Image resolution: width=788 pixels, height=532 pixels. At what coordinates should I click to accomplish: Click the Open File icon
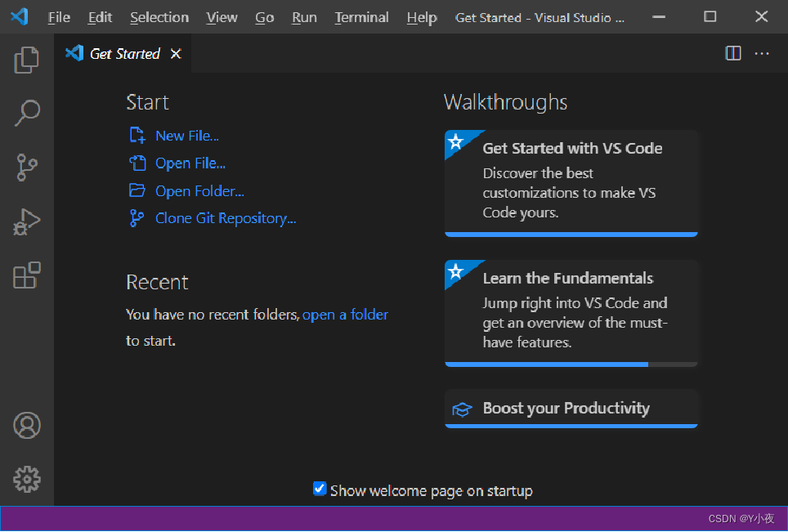[x=137, y=163]
